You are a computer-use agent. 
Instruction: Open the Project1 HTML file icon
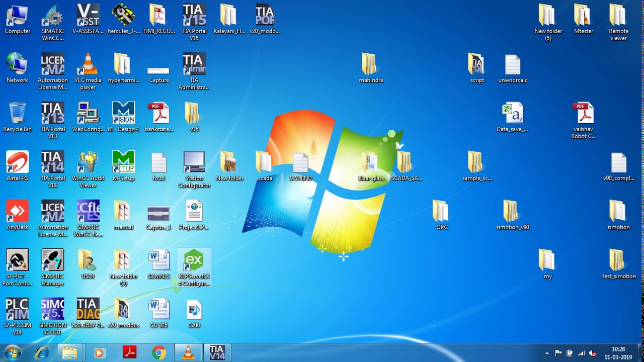pos(194,216)
